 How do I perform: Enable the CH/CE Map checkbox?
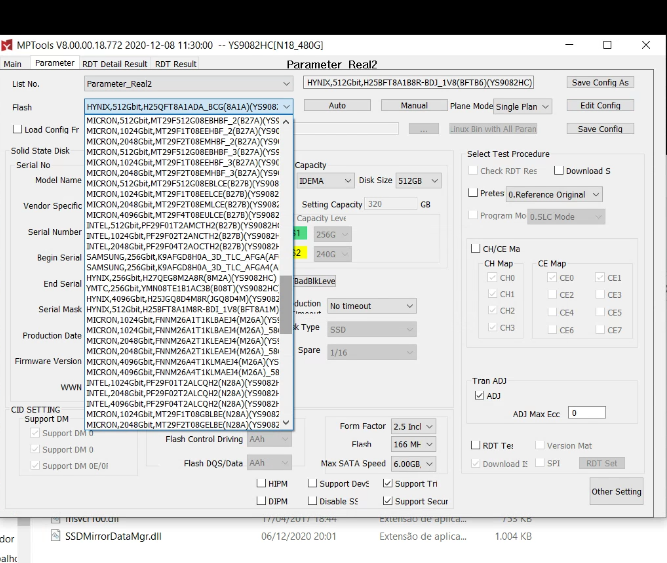(476, 248)
